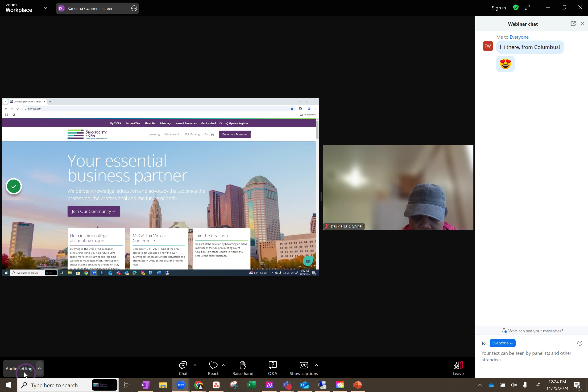The width and height of the screenshot is (588, 392).
Task: Open the To: Everyone recipient dropdown
Action: pyautogui.click(x=502, y=343)
